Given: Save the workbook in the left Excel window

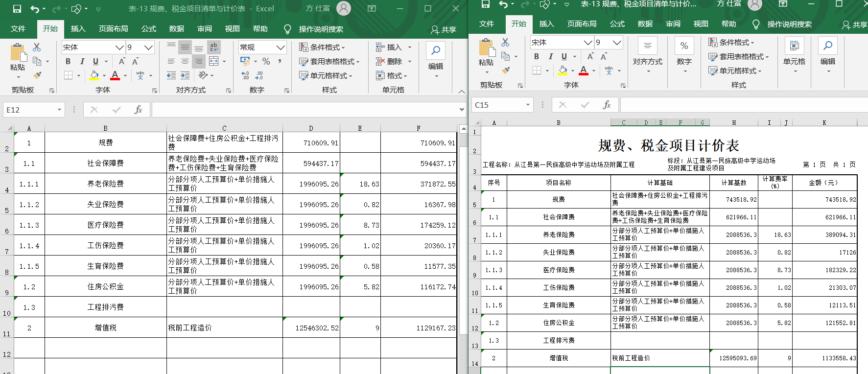Looking at the screenshot, I should click(17, 9).
